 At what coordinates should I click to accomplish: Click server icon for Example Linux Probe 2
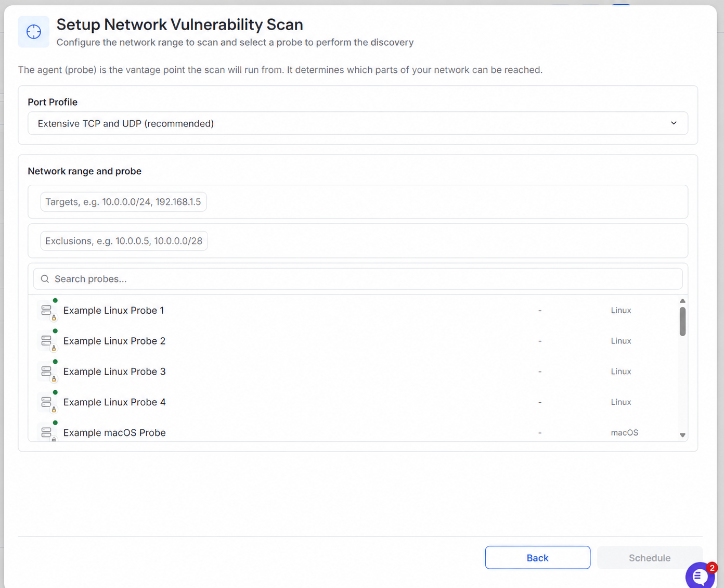[46, 341]
